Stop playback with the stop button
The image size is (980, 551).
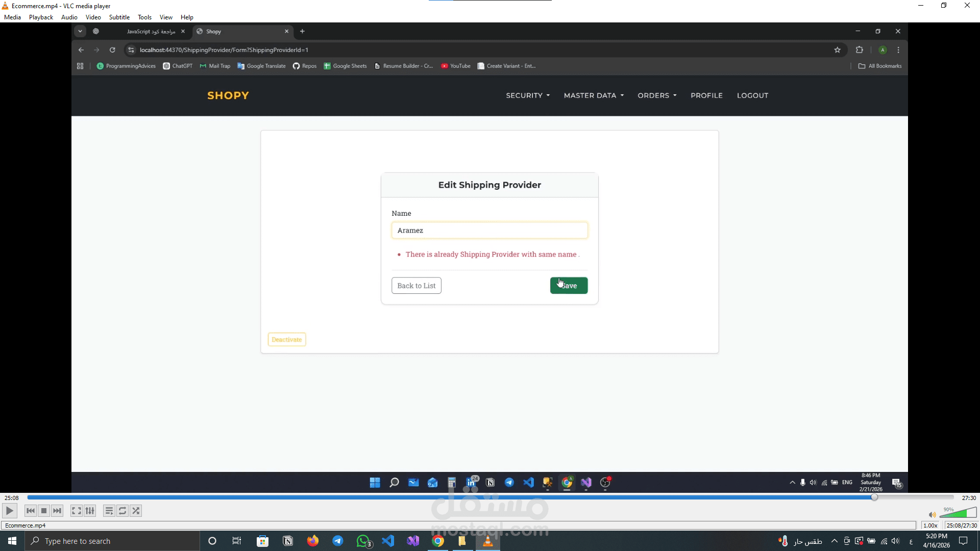pos(44,511)
